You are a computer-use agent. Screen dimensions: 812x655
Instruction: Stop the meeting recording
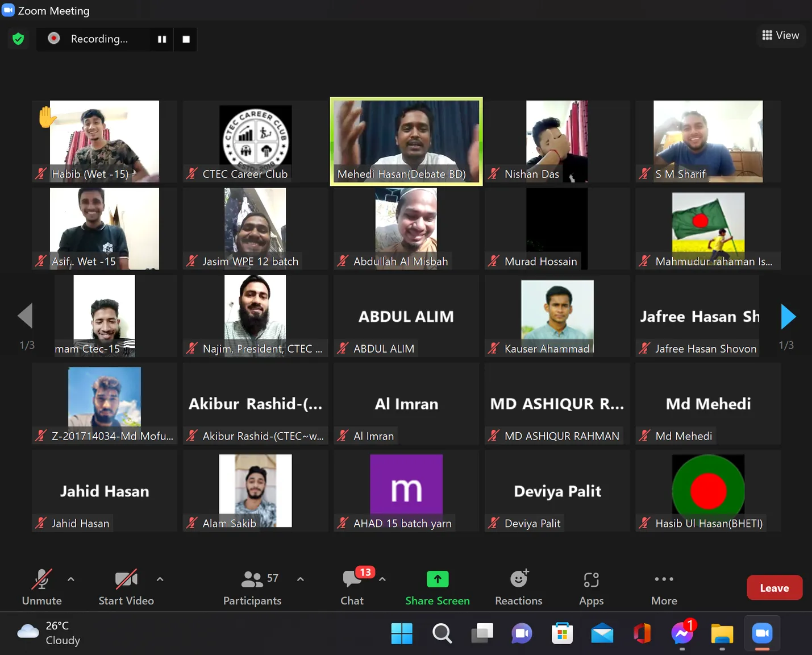tap(186, 39)
